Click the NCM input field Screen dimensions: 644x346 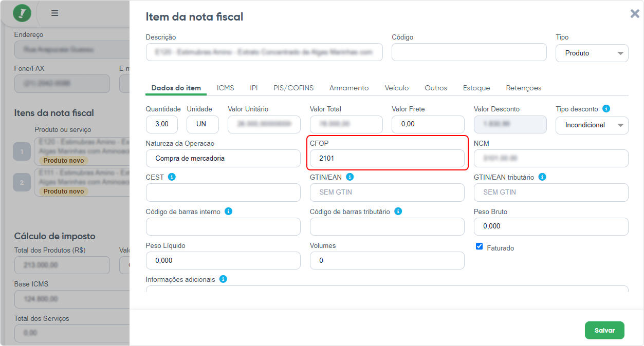551,158
